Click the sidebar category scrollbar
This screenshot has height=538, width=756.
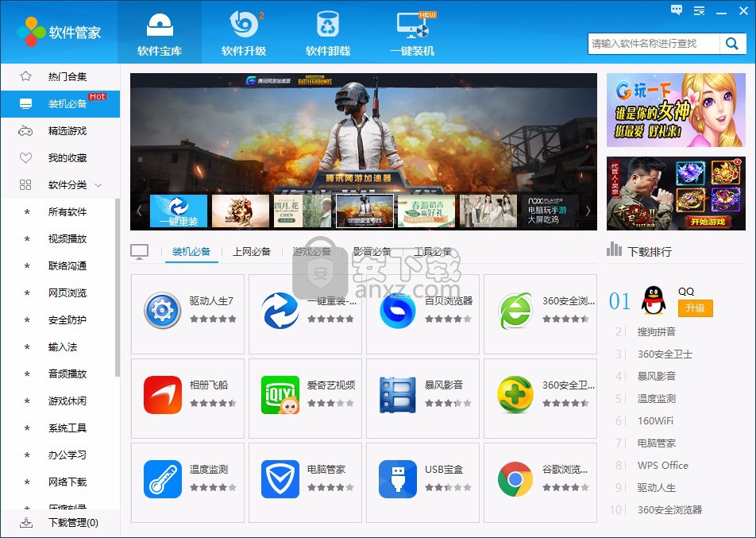tap(118, 288)
